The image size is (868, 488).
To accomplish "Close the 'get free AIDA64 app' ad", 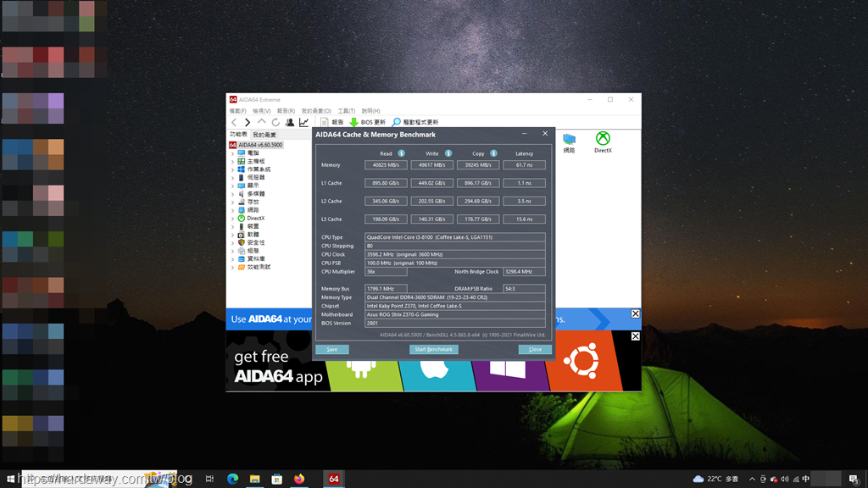I will click(635, 336).
